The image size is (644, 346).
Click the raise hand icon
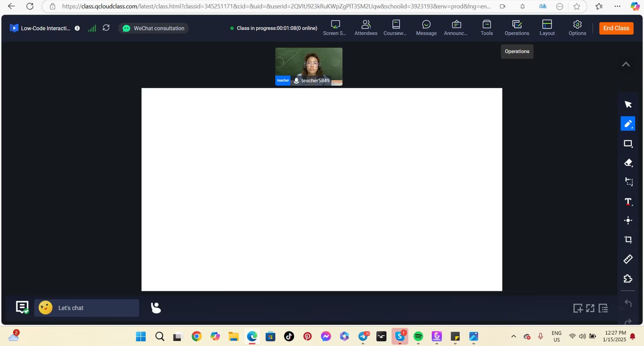tap(156, 308)
